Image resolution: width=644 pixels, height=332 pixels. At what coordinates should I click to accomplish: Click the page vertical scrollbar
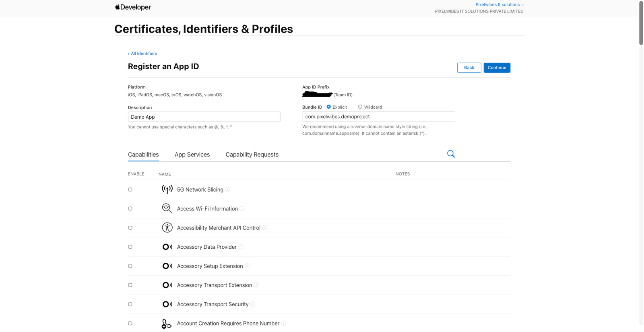click(641, 23)
